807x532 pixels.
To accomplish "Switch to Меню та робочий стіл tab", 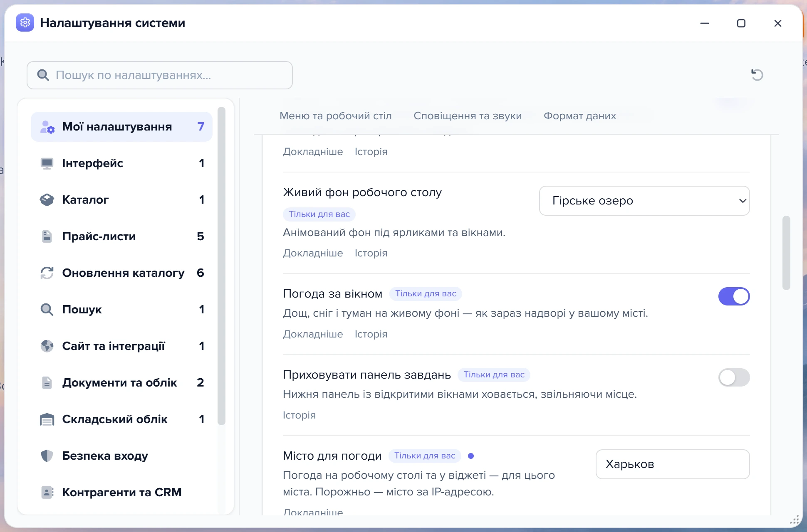I will click(x=336, y=116).
